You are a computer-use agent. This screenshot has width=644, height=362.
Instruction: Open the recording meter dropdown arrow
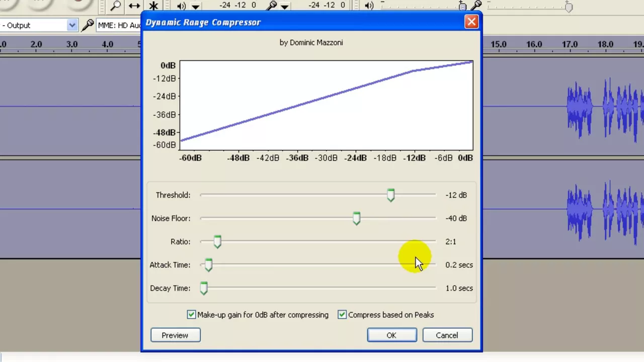pyautogui.click(x=285, y=6)
